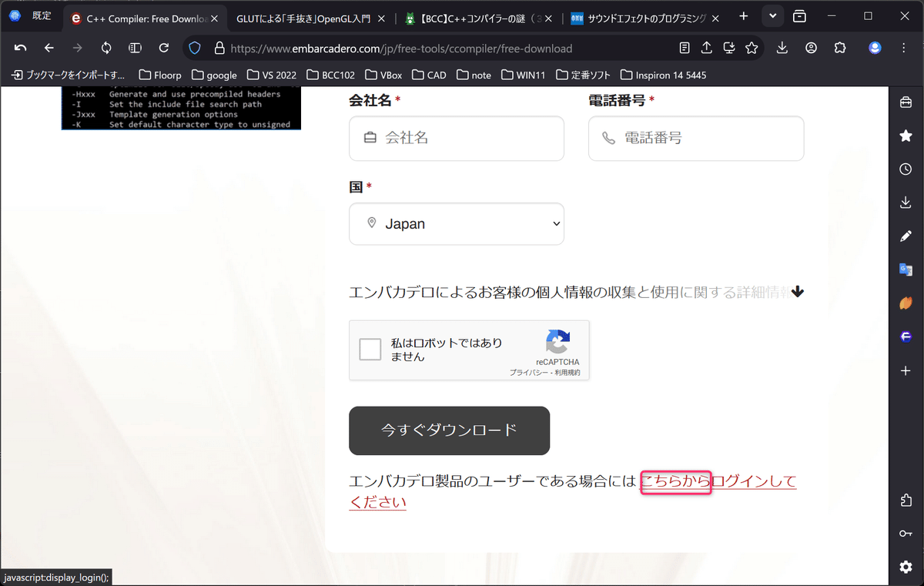The width and height of the screenshot is (924, 586).
Task: Add a new sidebar panel with plus
Action: coord(906,370)
